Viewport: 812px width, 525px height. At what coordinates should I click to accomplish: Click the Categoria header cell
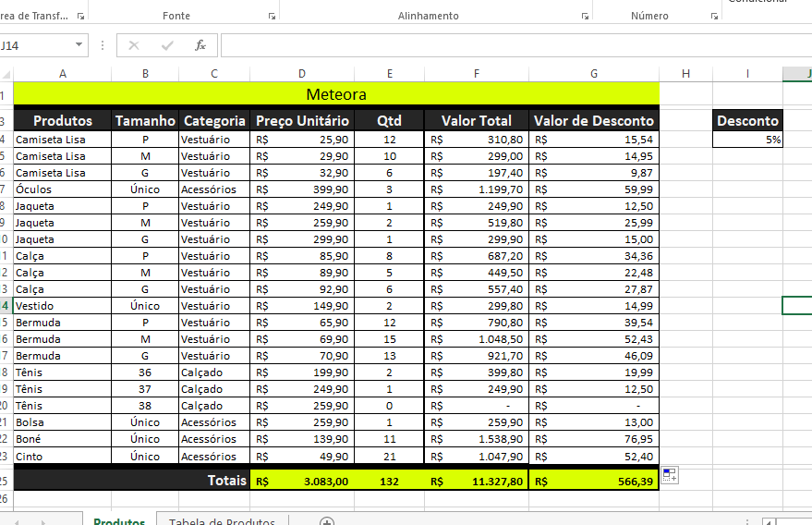point(214,121)
